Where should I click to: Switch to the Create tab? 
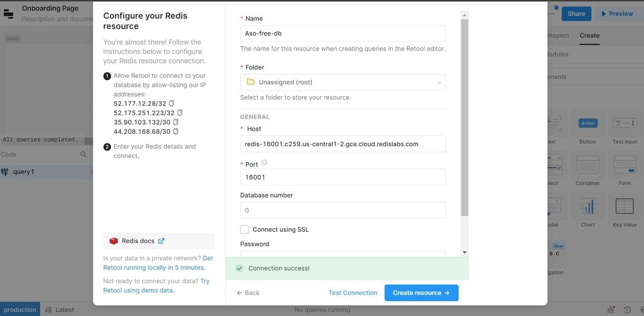589,35
